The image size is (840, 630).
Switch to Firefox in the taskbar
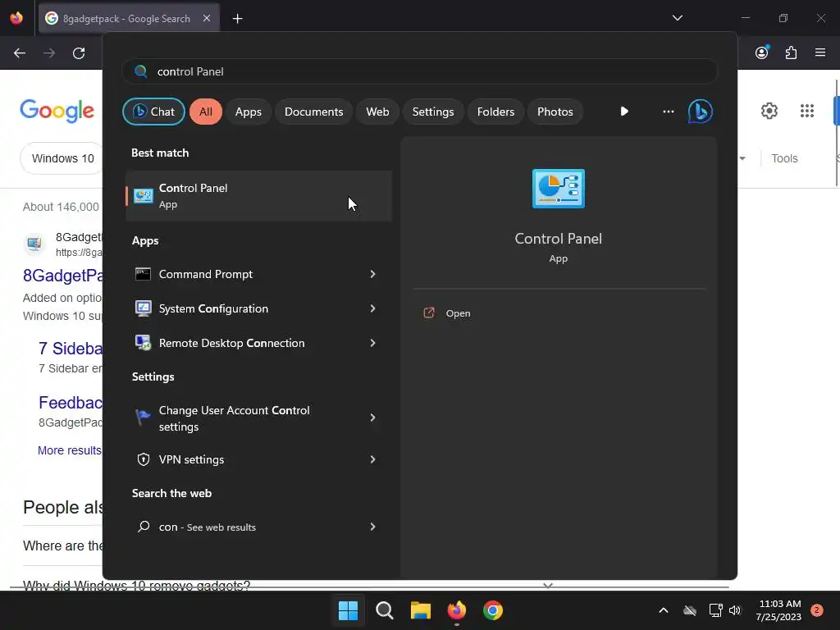coord(456,610)
